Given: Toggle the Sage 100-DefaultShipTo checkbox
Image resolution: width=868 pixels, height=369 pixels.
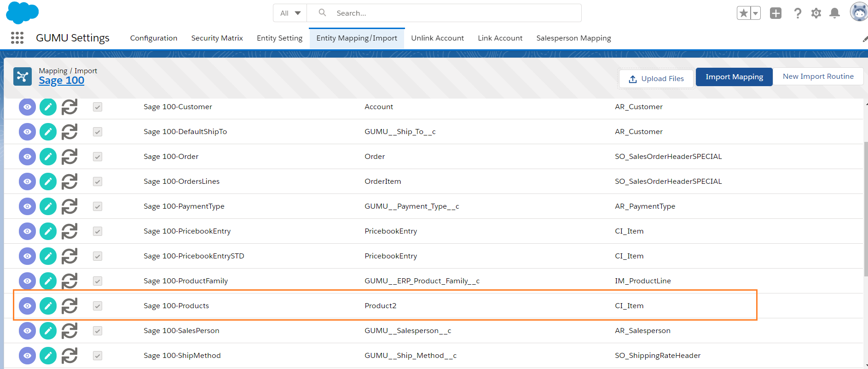Looking at the screenshot, I should point(98,132).
